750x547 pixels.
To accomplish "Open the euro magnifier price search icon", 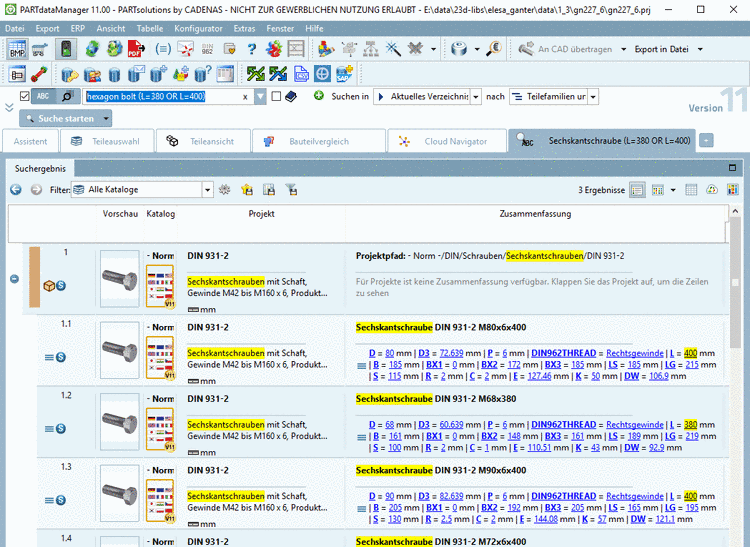I will pyautogui.click(x=493, y=49).
